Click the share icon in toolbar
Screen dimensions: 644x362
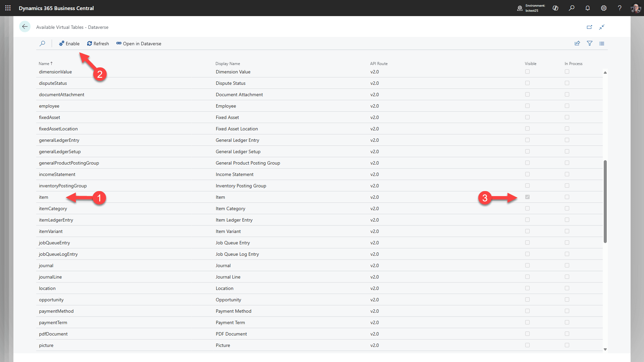pos(577,44)
